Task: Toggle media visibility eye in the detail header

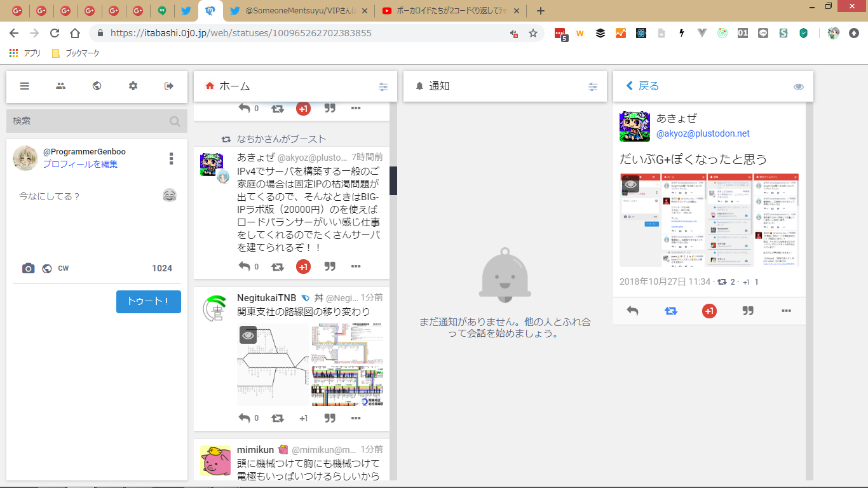Action: pyautogui.click(x=798, y=86)
